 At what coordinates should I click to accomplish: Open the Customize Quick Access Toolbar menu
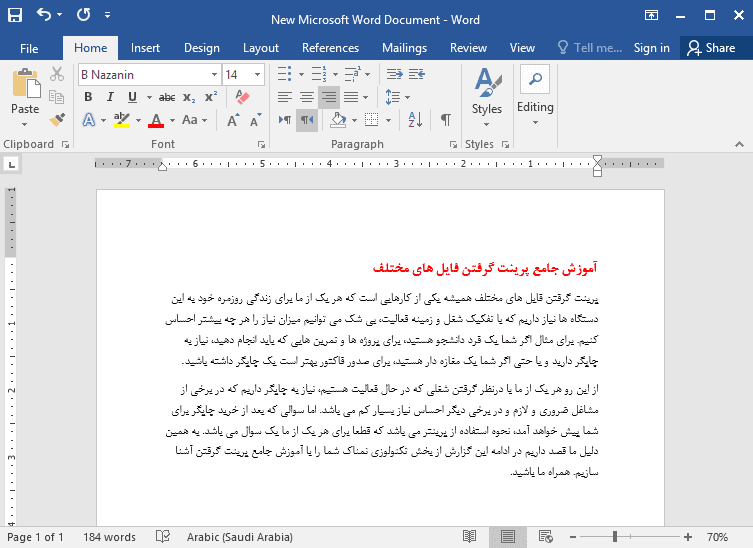coord(108,15)
